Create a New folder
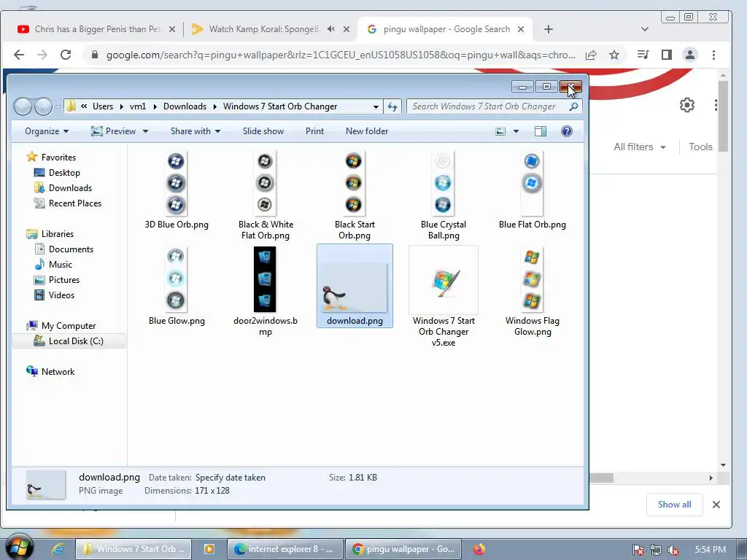Image resolution: width=747 pixels, height=560 pixels. 367,131
